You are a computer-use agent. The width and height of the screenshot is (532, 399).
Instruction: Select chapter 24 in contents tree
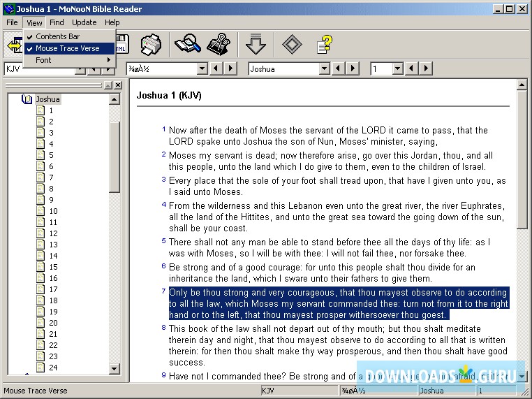[x=53, y=368]
